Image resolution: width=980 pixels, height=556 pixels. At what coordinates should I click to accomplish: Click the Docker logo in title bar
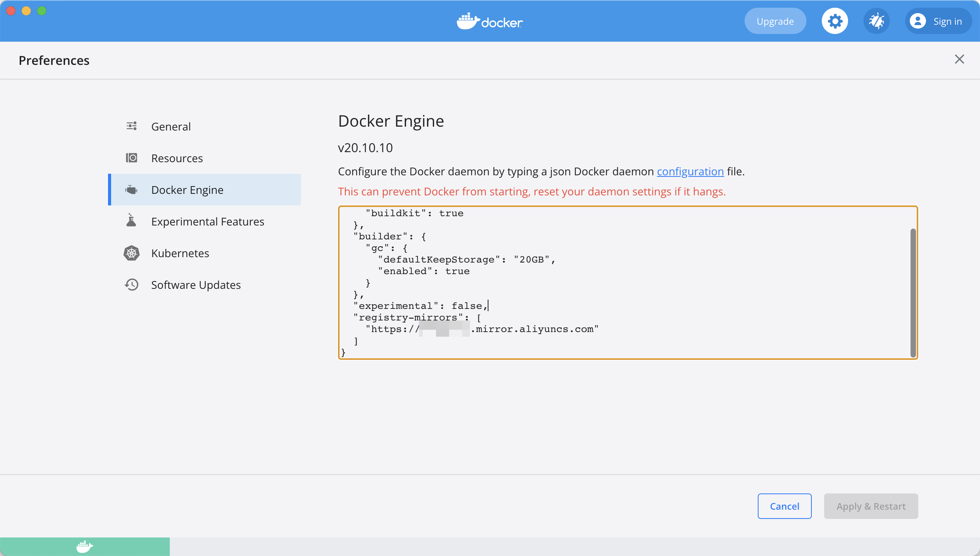[490, 22]
